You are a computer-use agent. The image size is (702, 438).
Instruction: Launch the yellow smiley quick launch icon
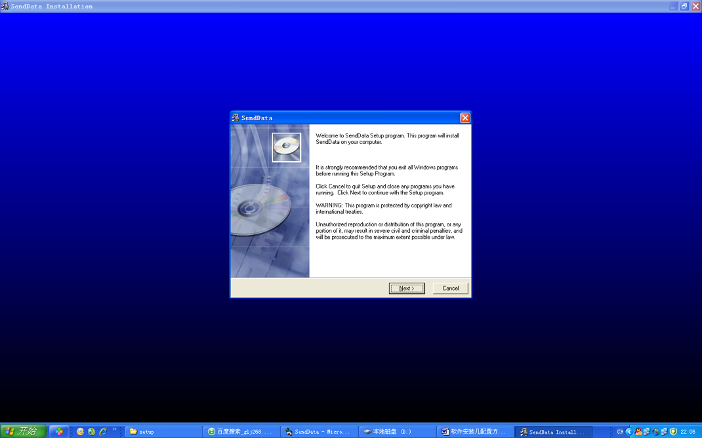click(80, 432)
